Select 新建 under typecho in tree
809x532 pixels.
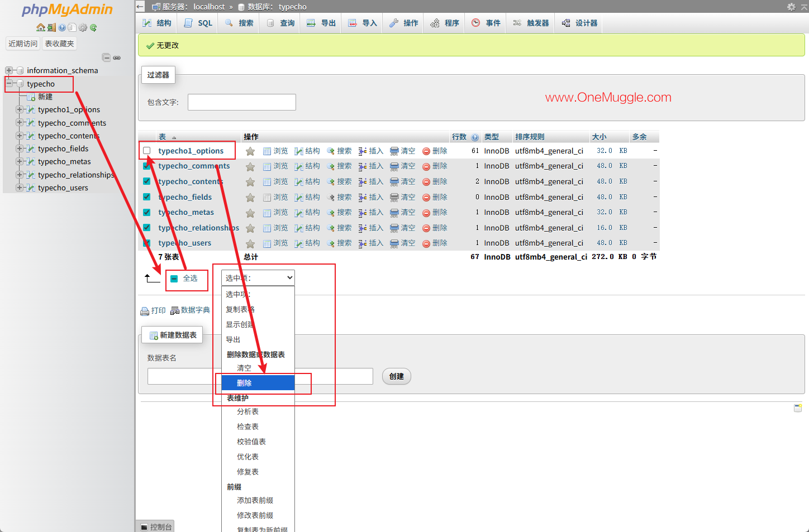coord(45,97)
